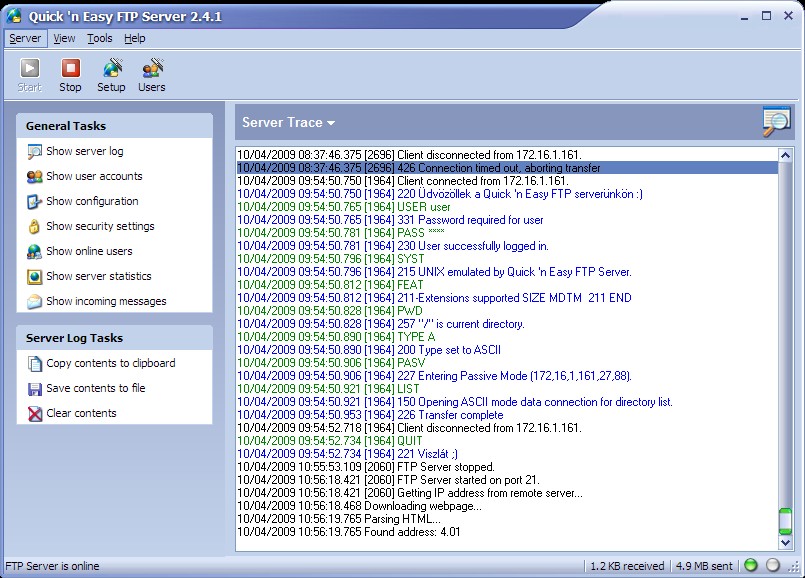805x578 pixels.
Task: Expand the Server Trace dropdown
Action: (289, 123)
